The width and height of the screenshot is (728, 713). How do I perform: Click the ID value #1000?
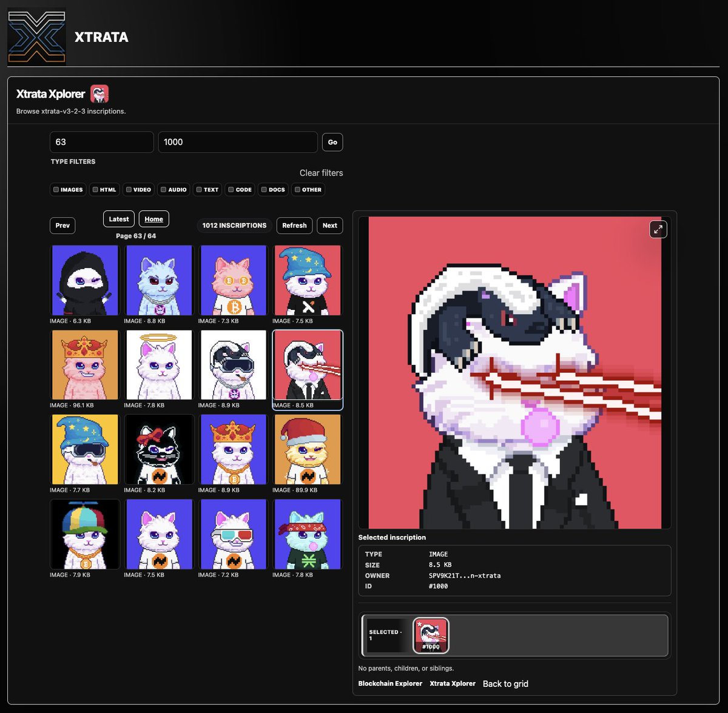(x=438, y=586)
